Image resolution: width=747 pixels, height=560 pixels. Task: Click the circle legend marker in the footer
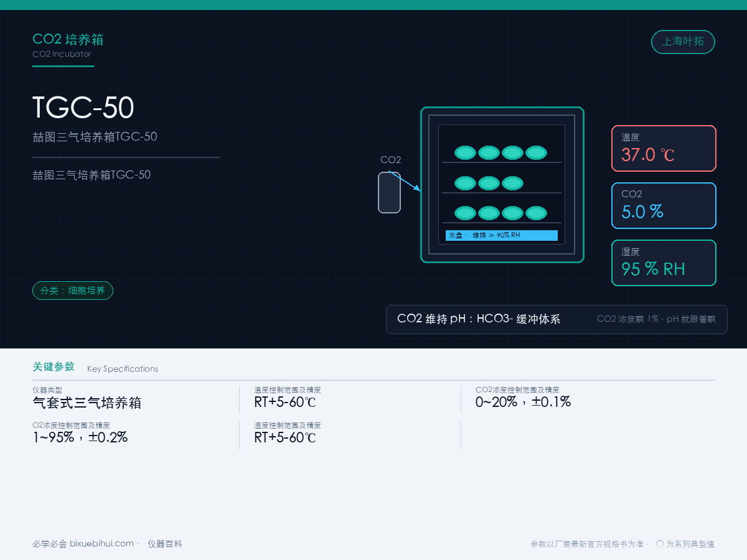660,543
